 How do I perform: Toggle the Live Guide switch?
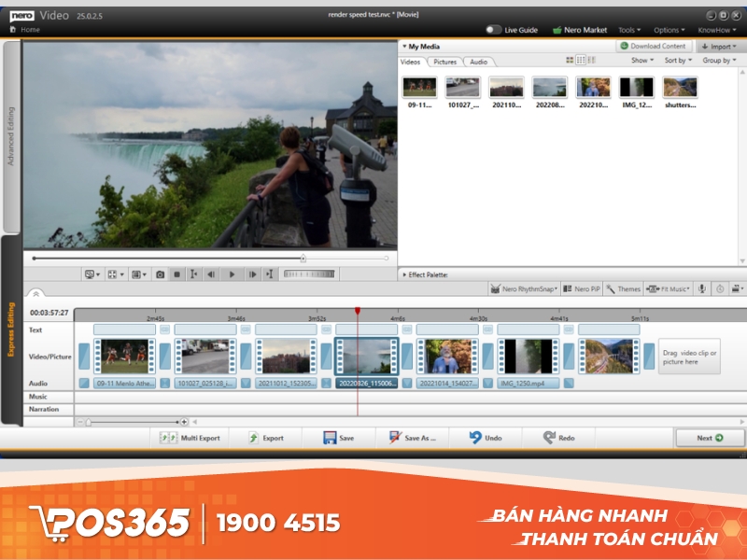(x=494, y=30)
